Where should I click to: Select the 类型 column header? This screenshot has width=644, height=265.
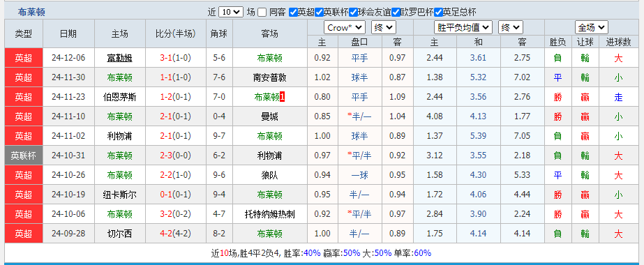click(x=24, y=33)
